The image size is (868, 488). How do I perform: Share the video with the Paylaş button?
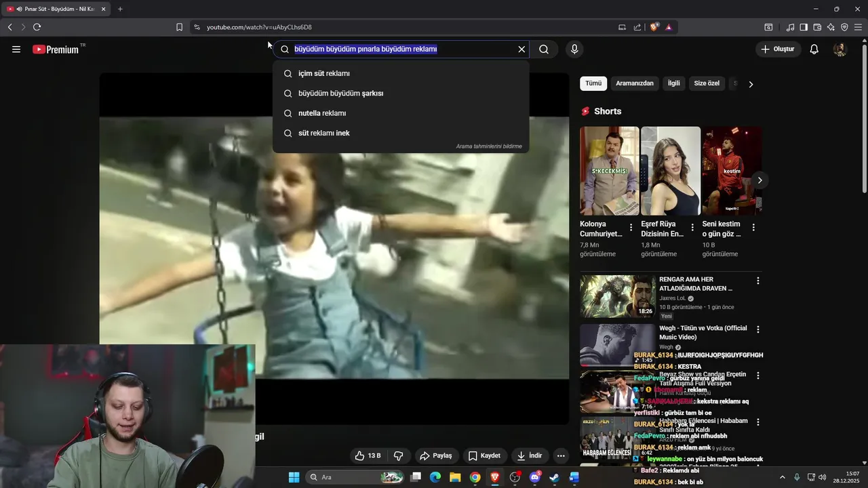pyautogui.click(x=436, y=456)
